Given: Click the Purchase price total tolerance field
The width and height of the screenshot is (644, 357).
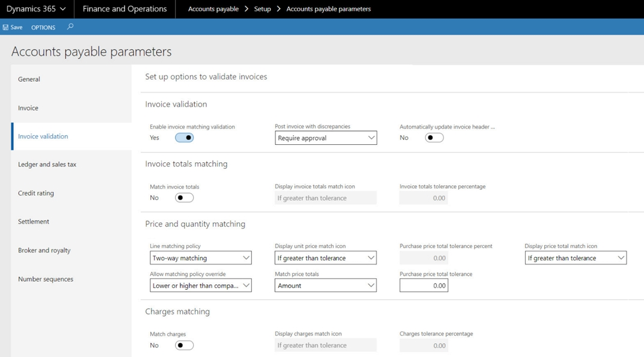Looking at the screenshot, I should click(x=424, y=285).
